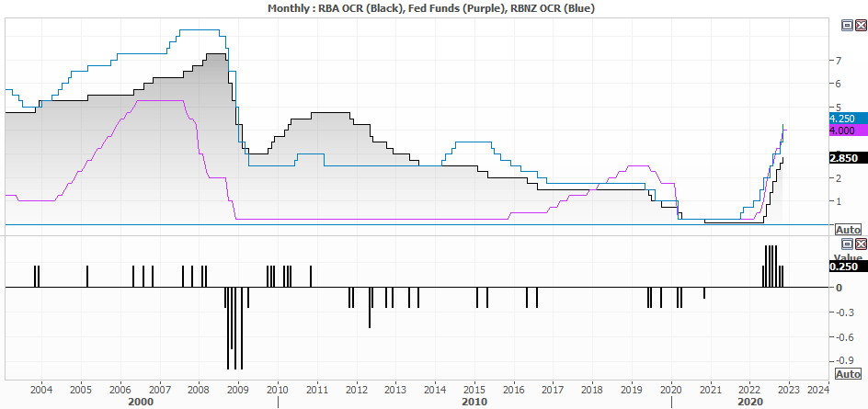The image size is (868, 409).
Task: Click the 2011 year label
Action: [316, 389]
